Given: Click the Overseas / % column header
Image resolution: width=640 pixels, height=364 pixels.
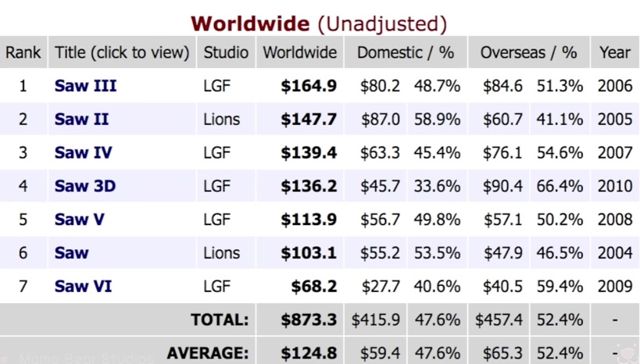Looking at the screenshot, I should 528,52.
